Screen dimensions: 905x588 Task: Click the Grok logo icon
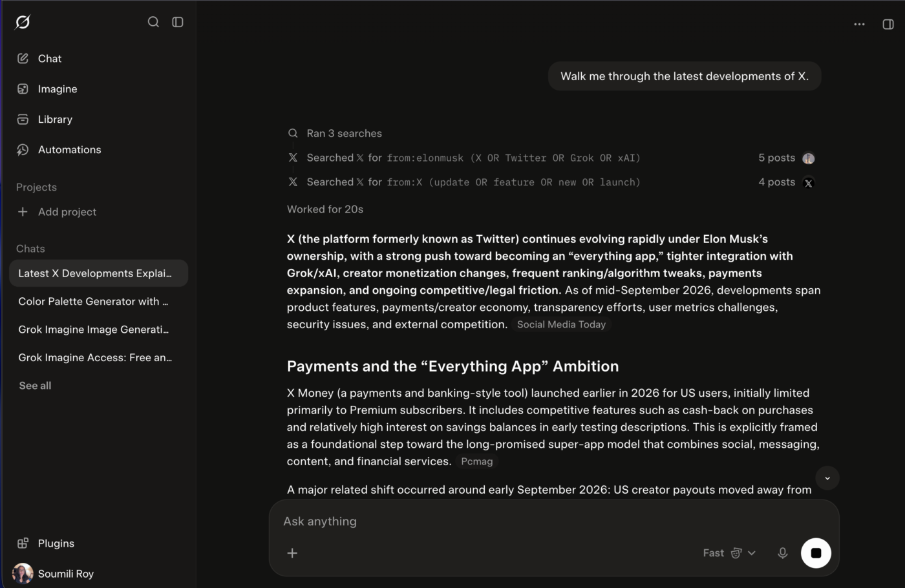[x=23, y=22]
